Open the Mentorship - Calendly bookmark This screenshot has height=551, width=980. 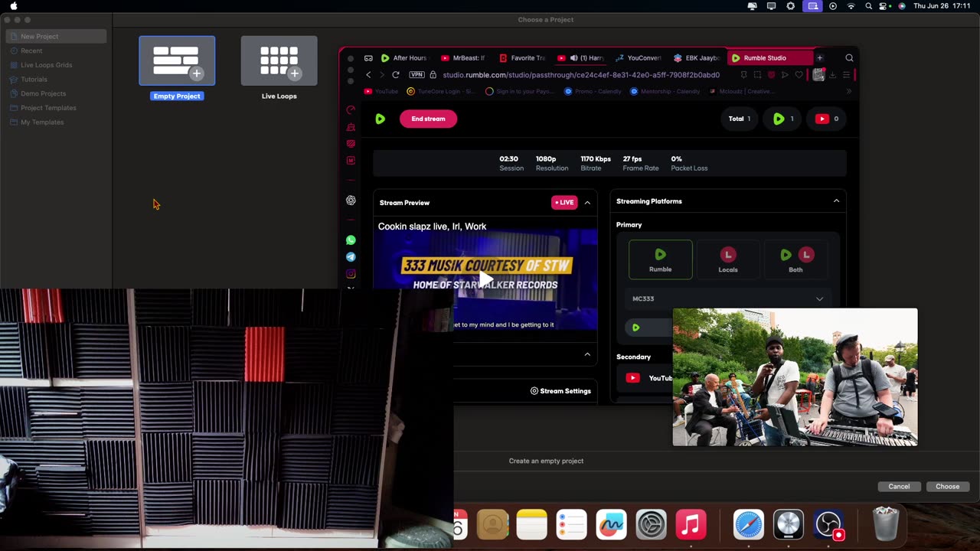[665, 92]
